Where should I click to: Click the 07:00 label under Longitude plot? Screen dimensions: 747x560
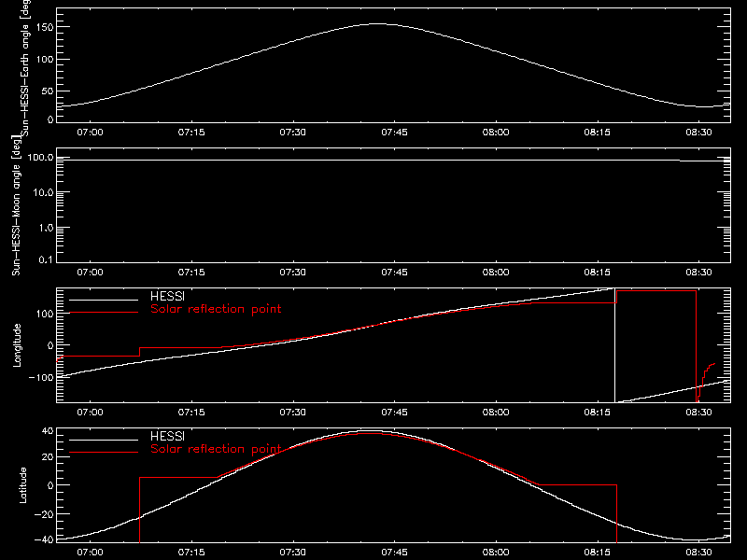coord(90,412)
